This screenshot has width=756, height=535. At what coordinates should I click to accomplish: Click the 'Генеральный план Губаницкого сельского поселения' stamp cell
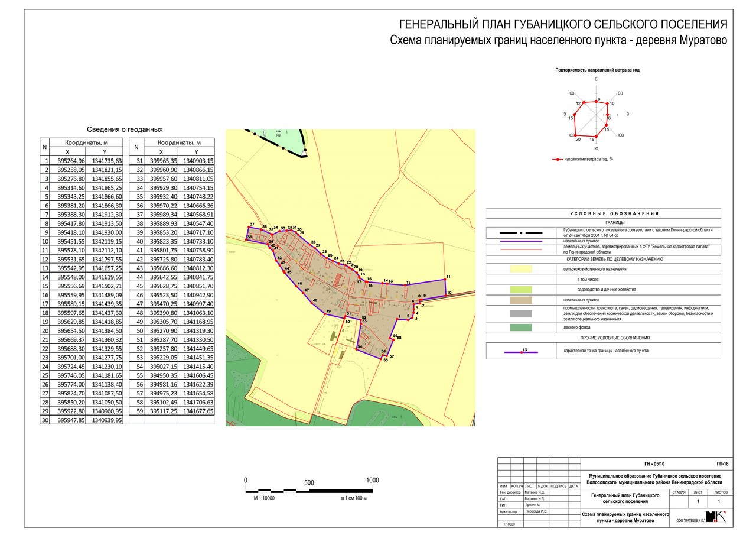click(625, 498)
